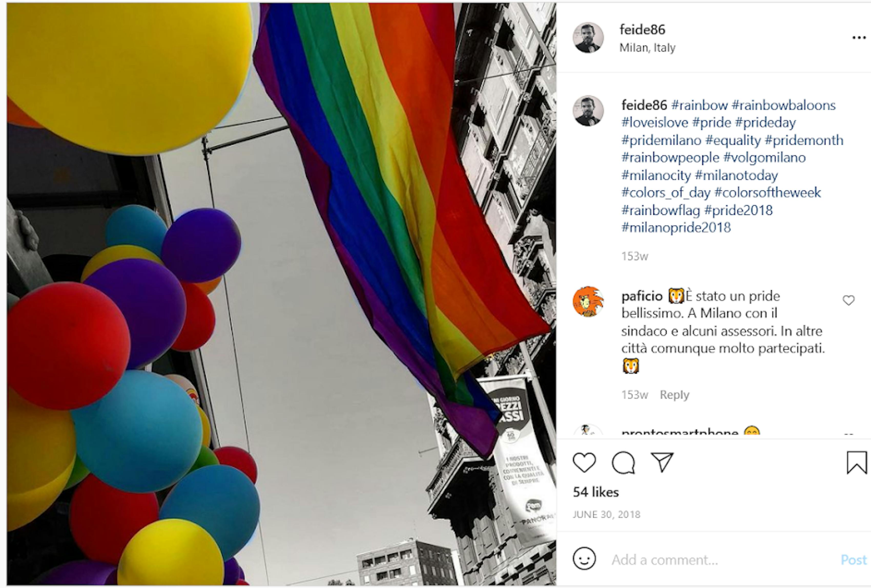Click feide86 avatar beside the caption
The image size is (871, 588).
pyautogui.click(x=588, y=111)
